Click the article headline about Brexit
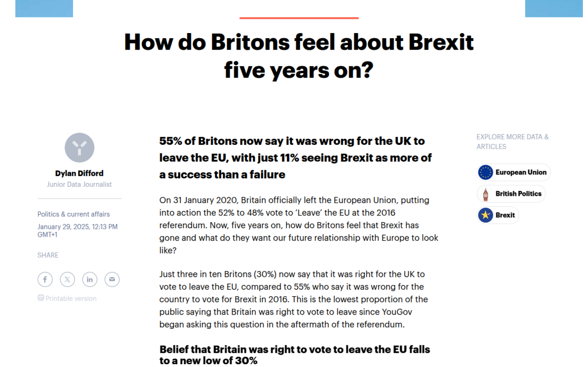The height and width of the screenshot is (367, 588). (299, 56)
